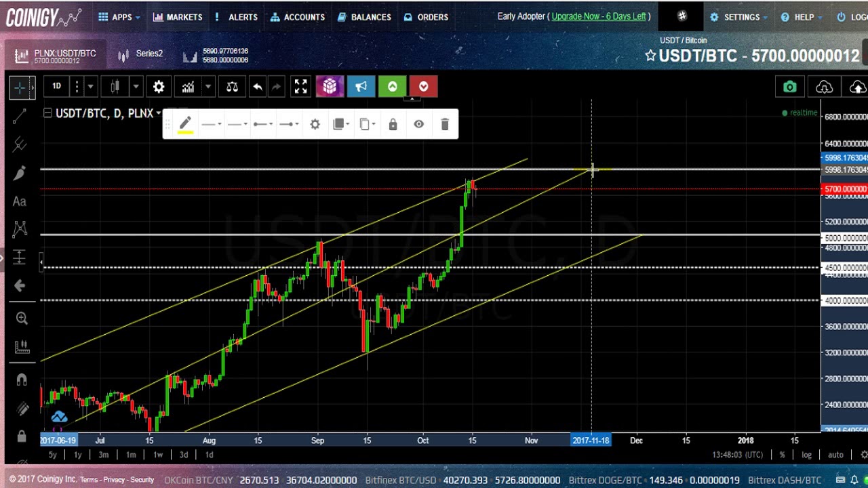Select the Aa text annotation tool

[19, 201]
